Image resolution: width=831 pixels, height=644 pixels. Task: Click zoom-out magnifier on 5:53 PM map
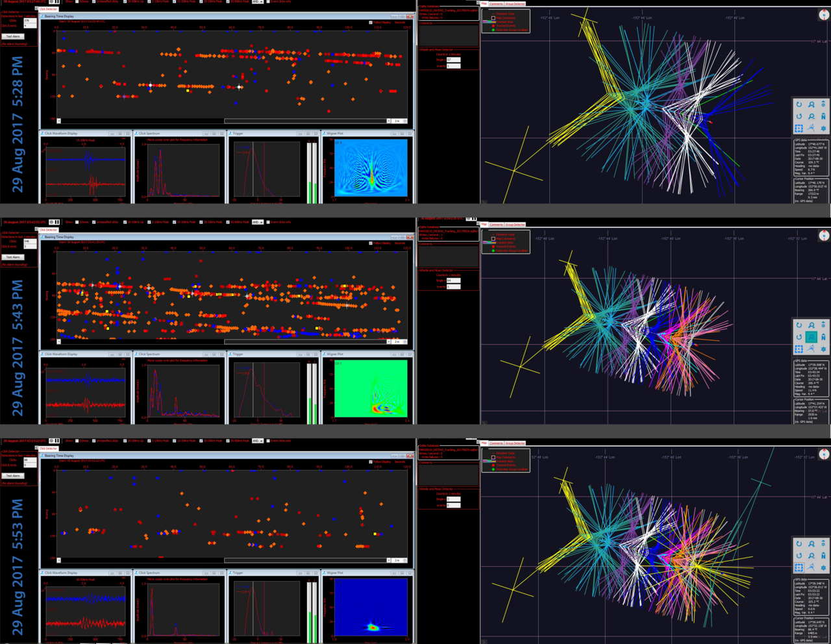[x=812, y=556]
